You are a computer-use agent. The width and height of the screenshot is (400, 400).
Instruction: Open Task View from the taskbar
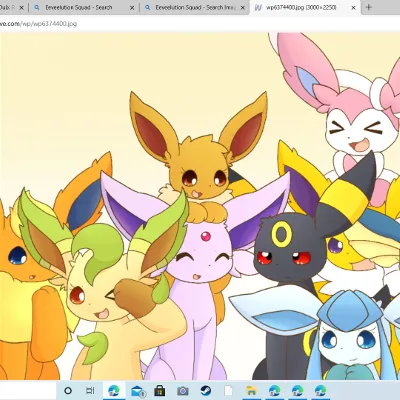(90, 390)
